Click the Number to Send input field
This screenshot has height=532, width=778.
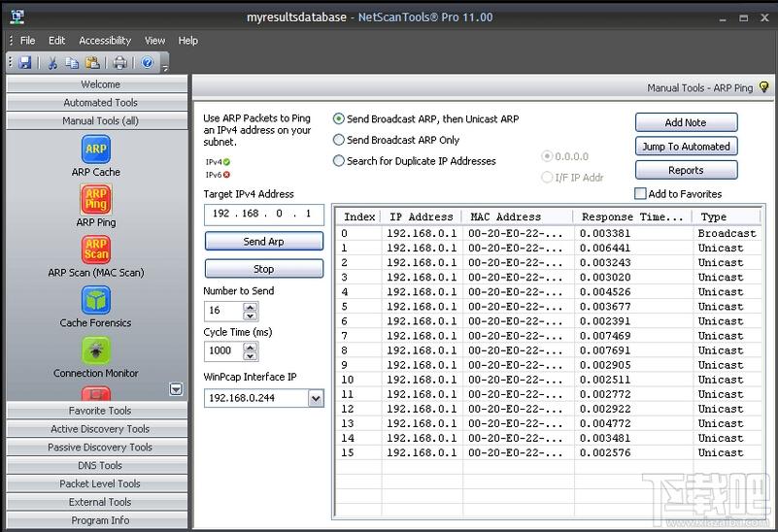coord(223,311)
